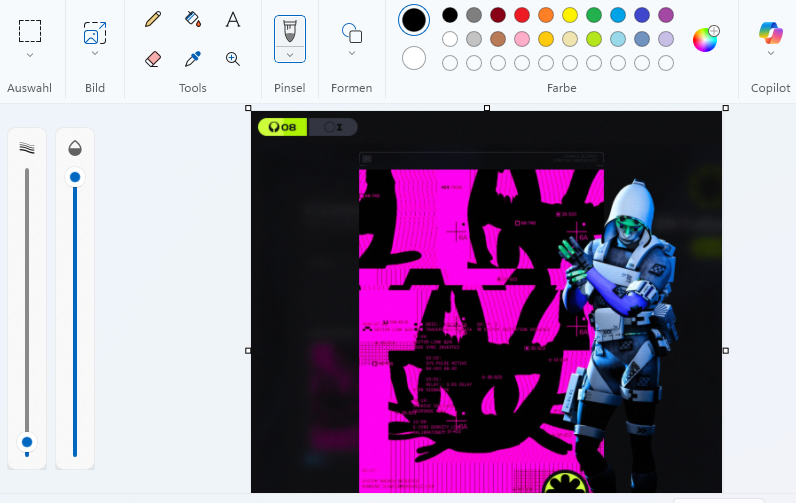
Task: Select the Fill bucket tool
Action: click(193, 19)
